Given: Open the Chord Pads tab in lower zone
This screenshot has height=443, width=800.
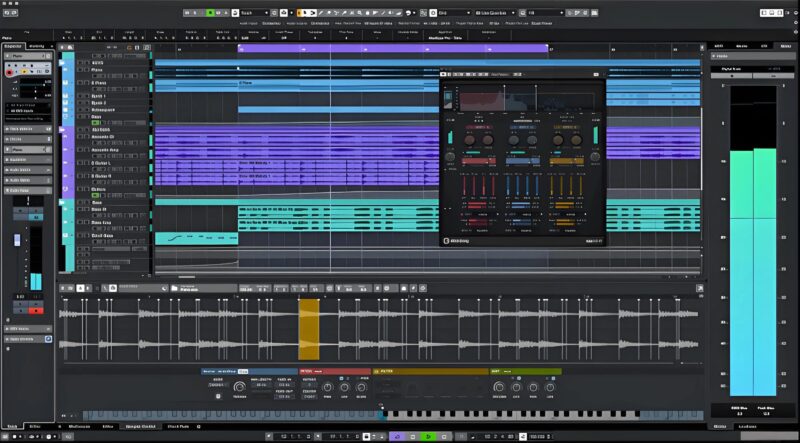Looking at the screenshot, I should 178,426.
